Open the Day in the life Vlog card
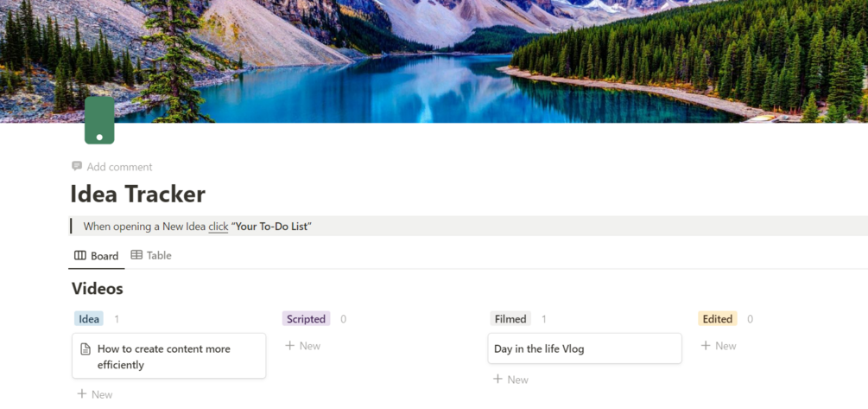 [585, 348]
